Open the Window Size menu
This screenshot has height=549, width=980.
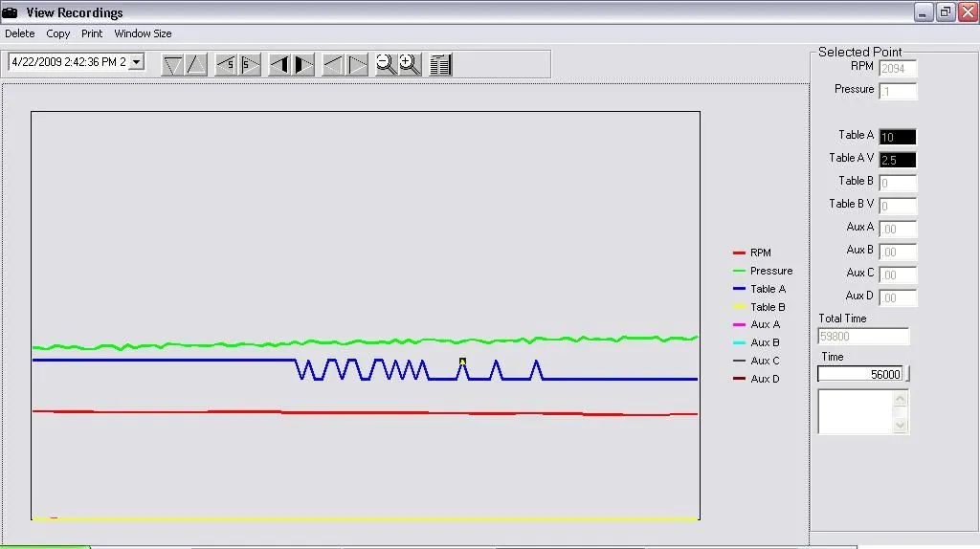coord(143,33)
